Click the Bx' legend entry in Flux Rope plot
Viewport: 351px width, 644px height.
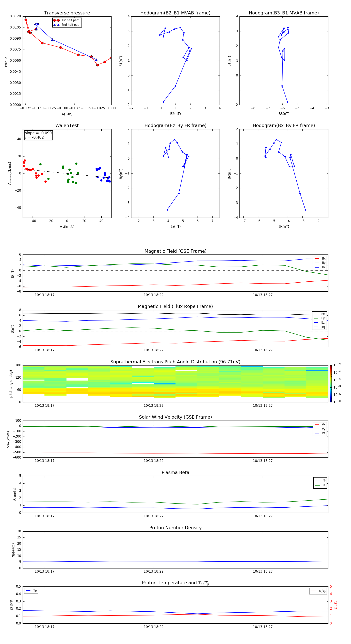320,314
